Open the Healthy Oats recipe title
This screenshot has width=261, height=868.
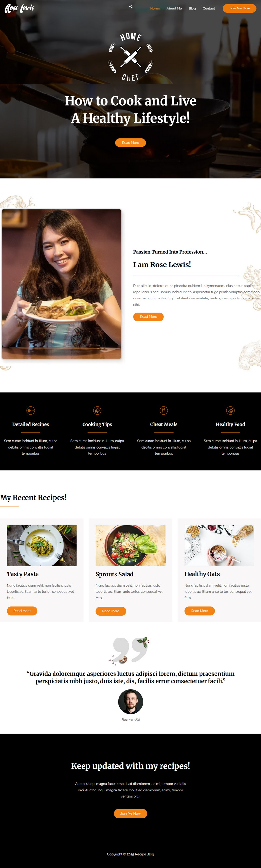coord(202,574)
